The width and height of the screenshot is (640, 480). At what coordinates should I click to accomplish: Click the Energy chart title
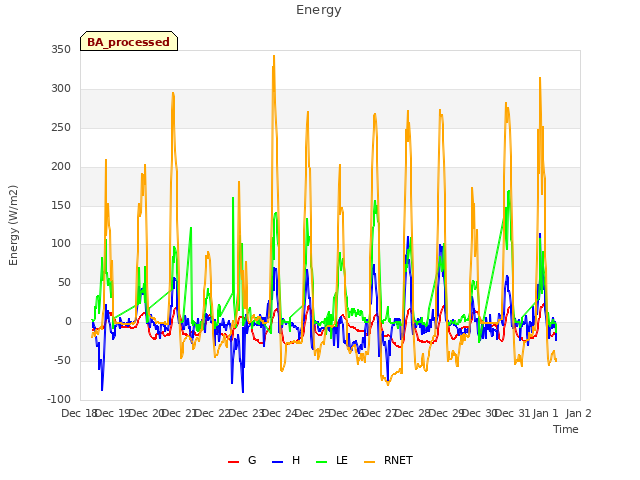318,10
